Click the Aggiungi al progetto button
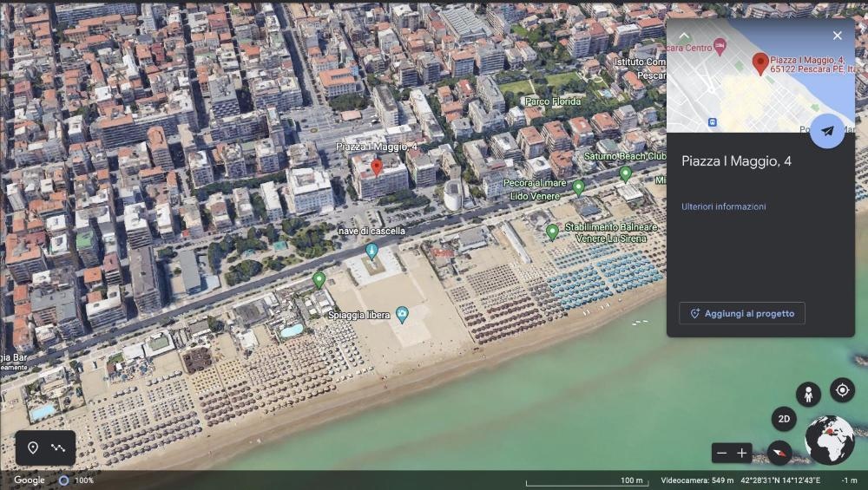 742,313
